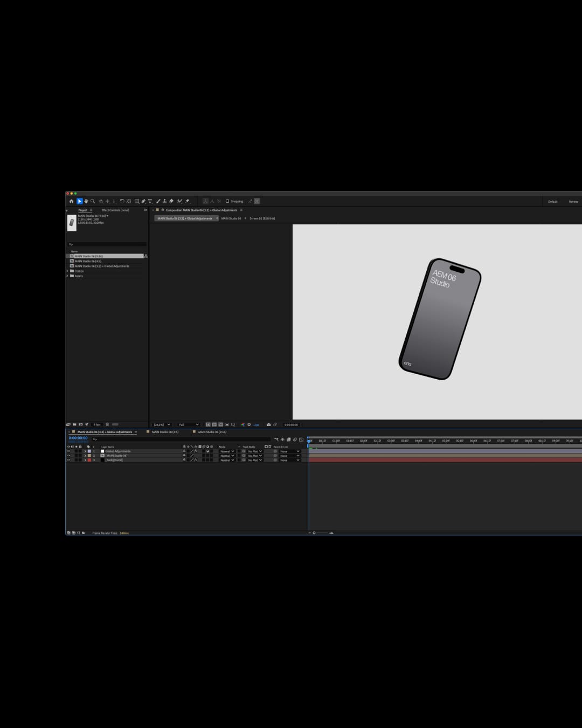582x728 pixels.
Task: Hide the Background layer eye
Action: coord(68,460)
